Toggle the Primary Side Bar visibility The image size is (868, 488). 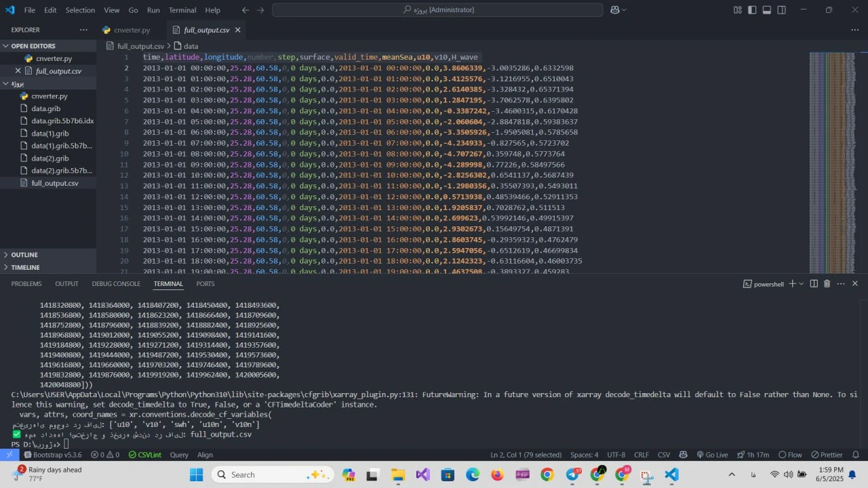click(752, 10)
